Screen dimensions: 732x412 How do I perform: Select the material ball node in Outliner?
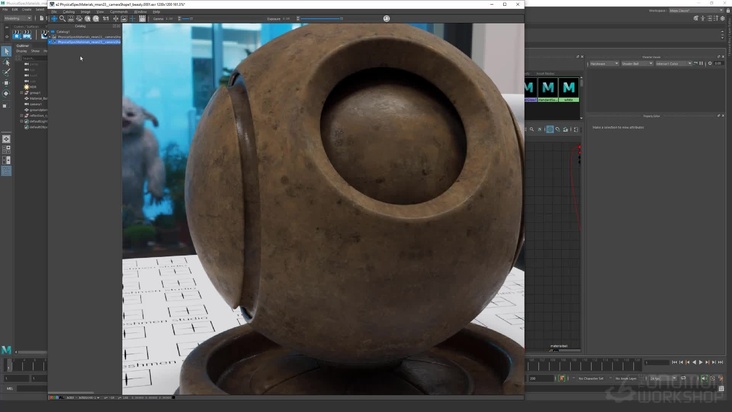tap(36, 98)
